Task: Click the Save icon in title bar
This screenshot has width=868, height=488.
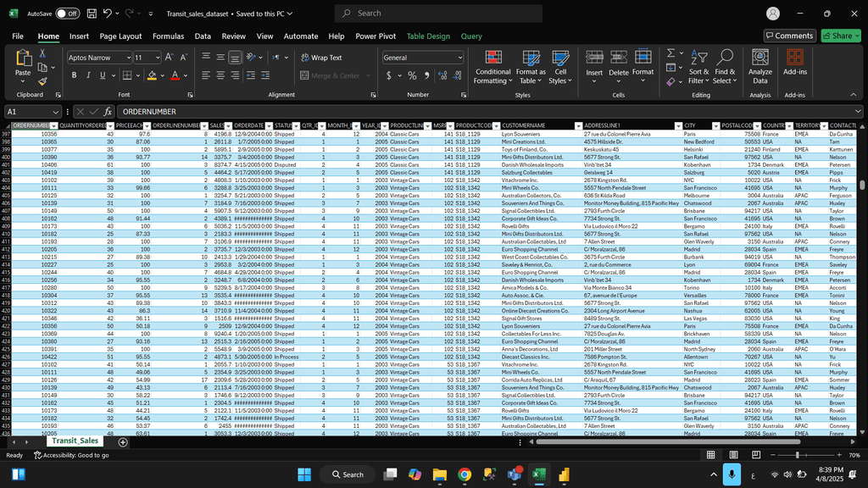Action: (92, 14)
